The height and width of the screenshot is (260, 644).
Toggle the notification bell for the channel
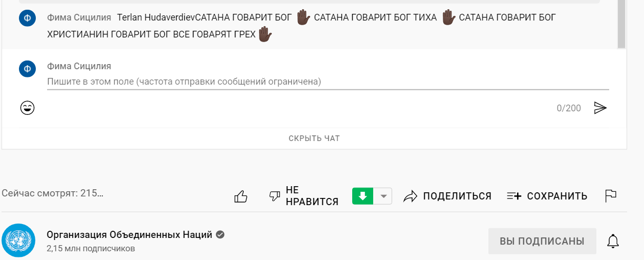coord(613,241)
